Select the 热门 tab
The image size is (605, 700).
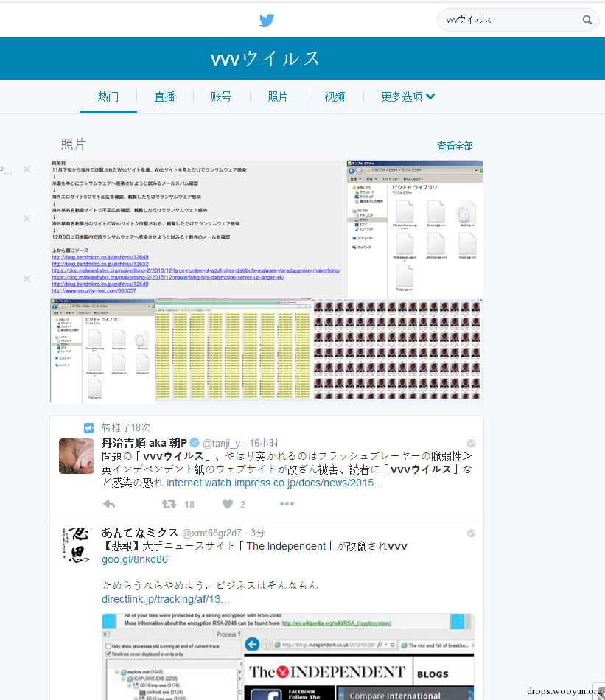(108, 97)
